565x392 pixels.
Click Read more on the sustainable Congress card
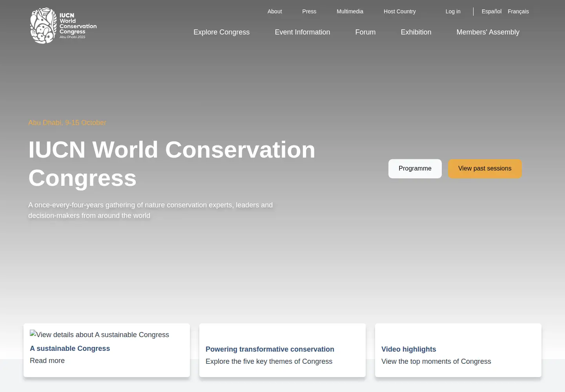[47, 361]
